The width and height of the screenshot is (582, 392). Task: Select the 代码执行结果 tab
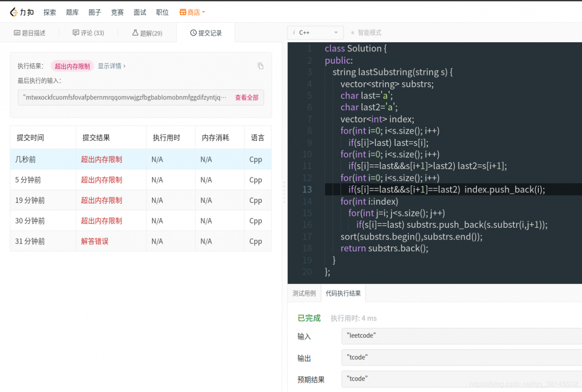(x=343, y=293)
